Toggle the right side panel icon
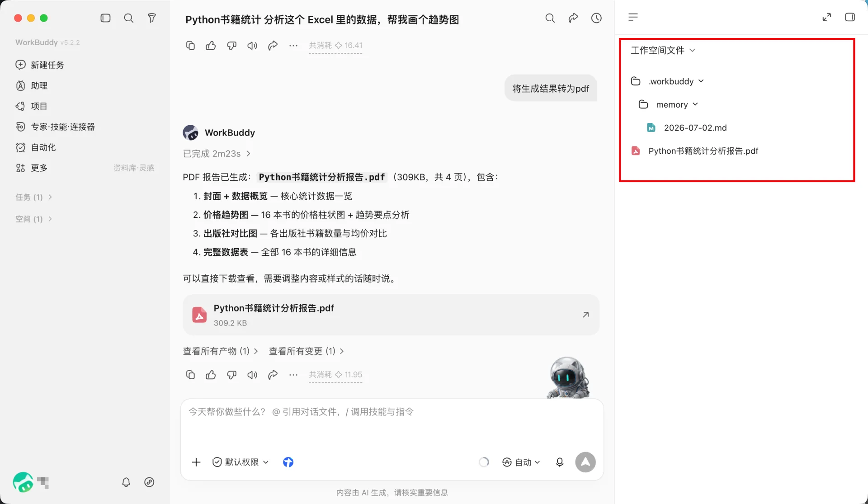Viewport: 868px width, 504px height. (x=850, y=17)
